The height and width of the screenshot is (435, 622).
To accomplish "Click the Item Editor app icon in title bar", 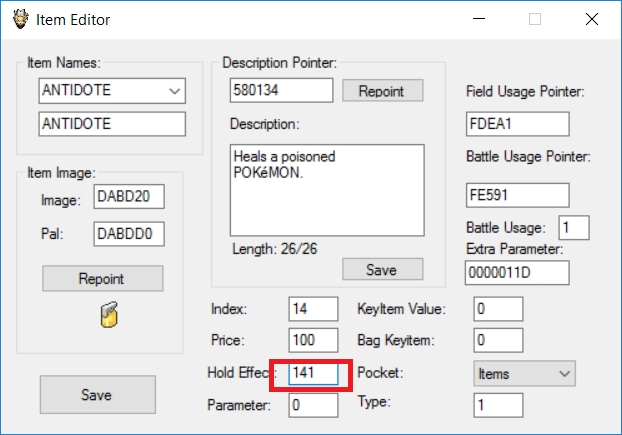I will click(20, 19).
